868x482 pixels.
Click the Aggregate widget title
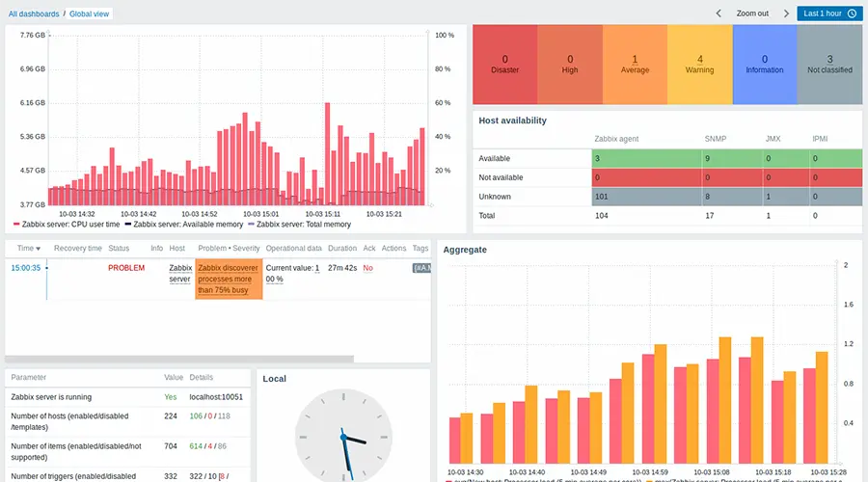point(465,250)
